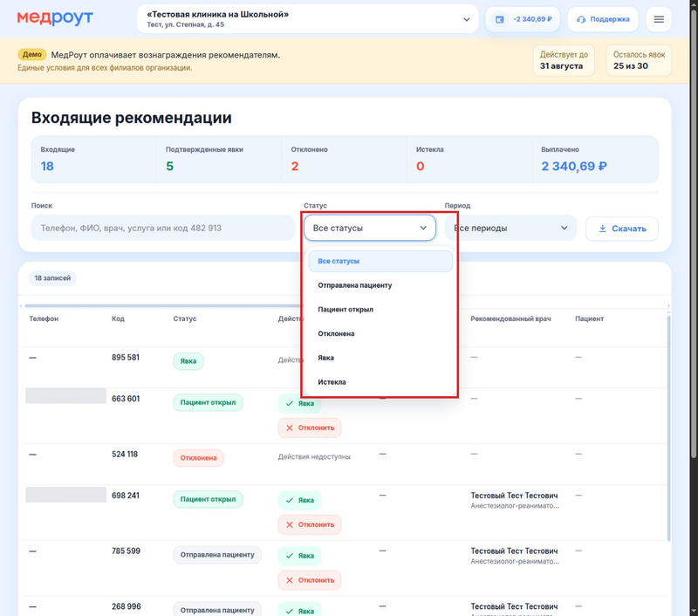698x616 pixels.
Task: Select Явка status option
Action: [380, 358]
